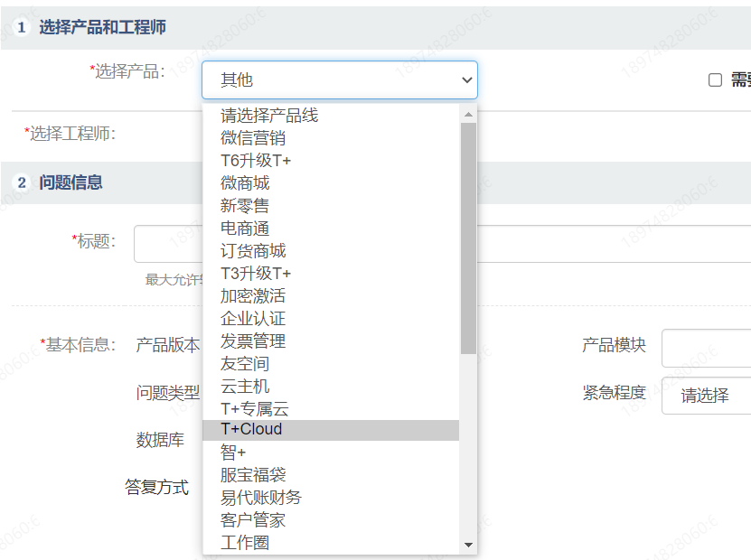Focus the 标题 input field
The image size is (751, 560).
[443, 244]
